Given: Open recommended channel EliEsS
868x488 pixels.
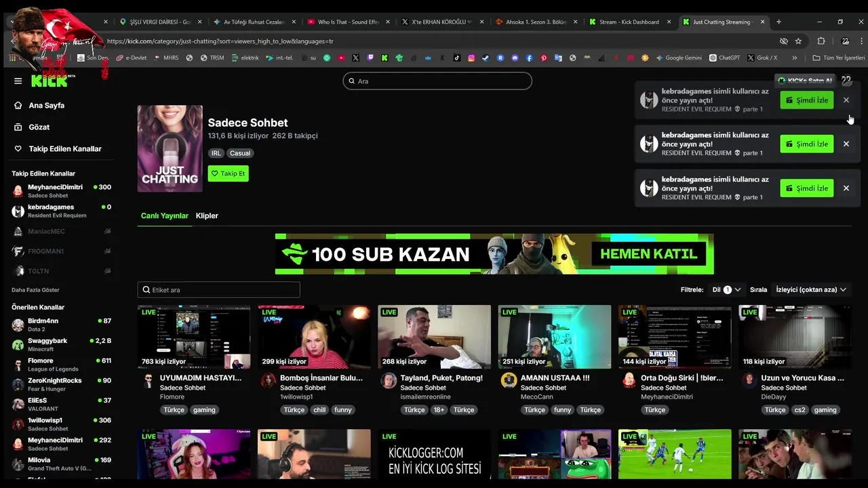Looking at the screenshot, I should point(61,404).
